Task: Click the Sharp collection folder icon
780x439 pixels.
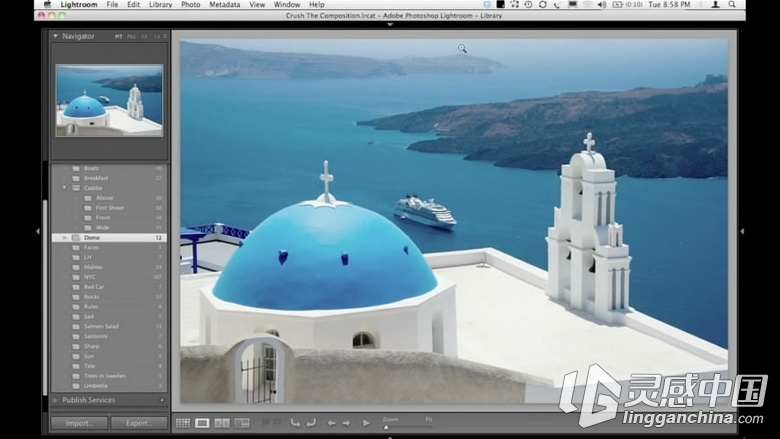Action: pyautogui.click(x=76, y=346)
